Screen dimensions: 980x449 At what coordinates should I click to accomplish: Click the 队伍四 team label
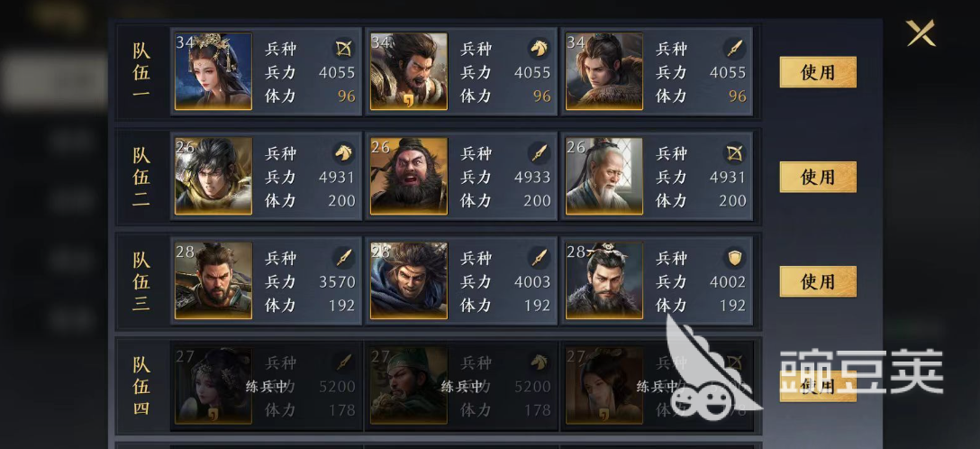pos(141,387)
